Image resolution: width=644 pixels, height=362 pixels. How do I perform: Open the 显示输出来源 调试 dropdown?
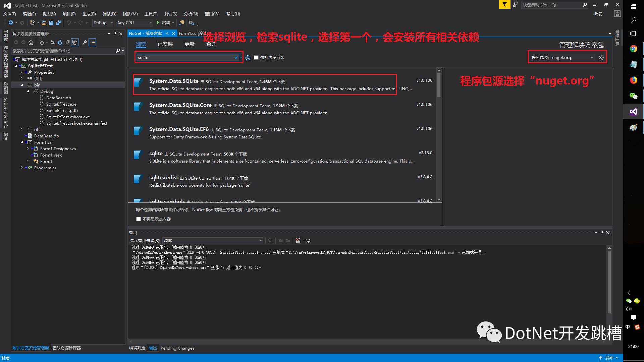[212, 241]
